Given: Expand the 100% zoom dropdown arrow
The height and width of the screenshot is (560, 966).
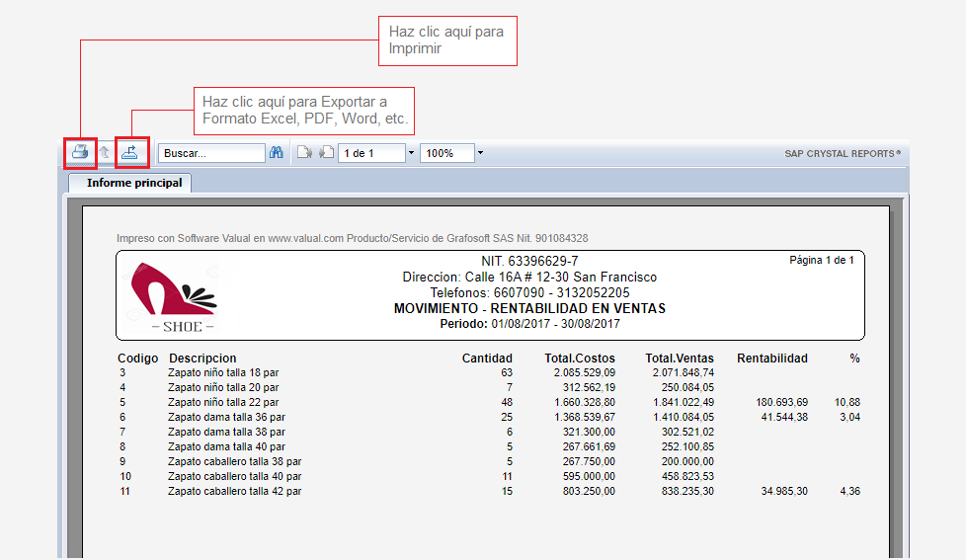Looking at the screenshot, I should 480,153.
